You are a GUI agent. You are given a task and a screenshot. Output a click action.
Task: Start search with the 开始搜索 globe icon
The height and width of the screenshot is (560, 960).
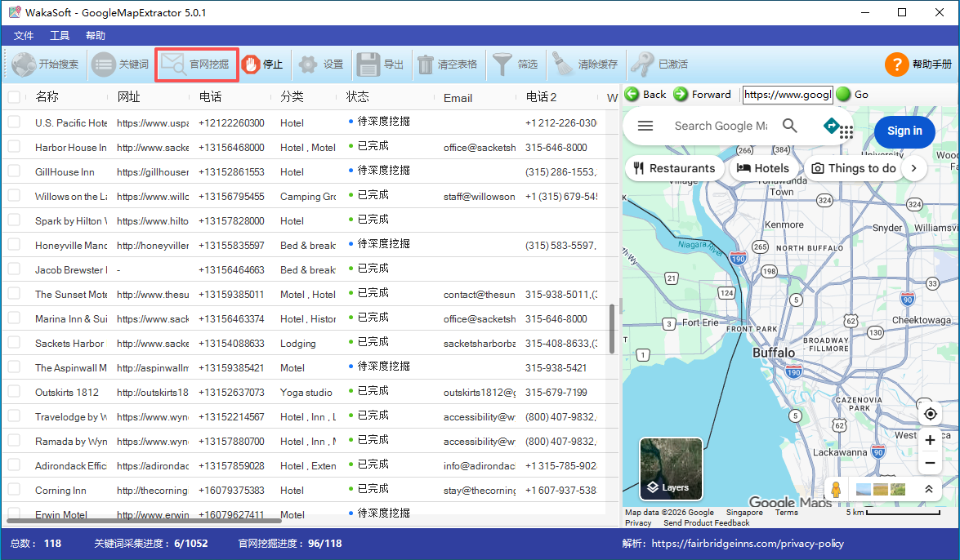pos(25,64)
